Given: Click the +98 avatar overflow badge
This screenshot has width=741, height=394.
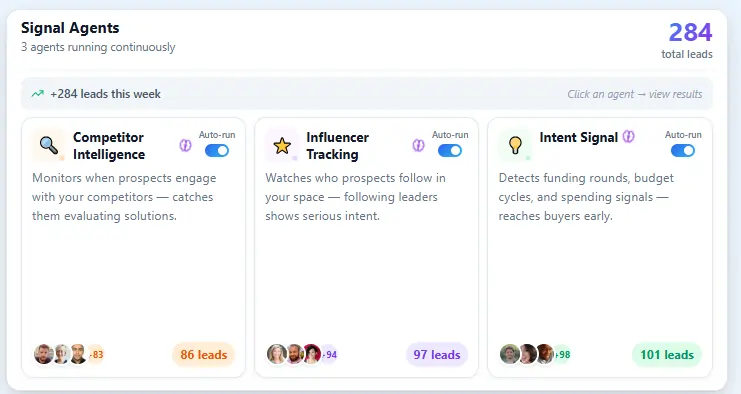Looking at the screenshot, I should tap(563, 354).
